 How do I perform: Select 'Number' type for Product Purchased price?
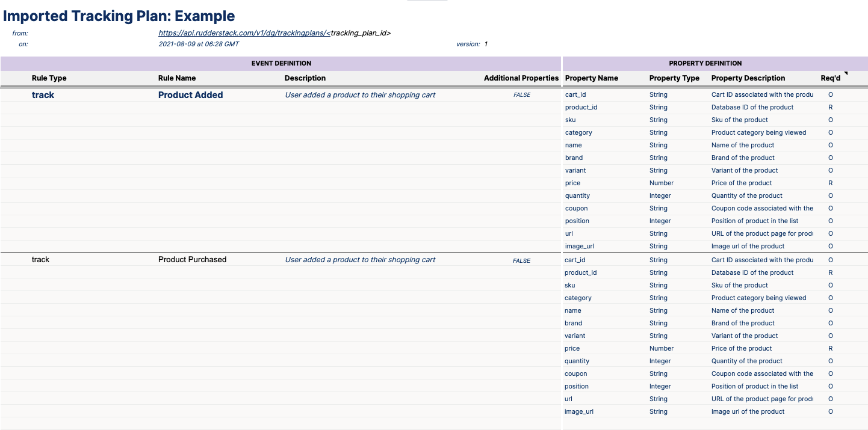point(662,348)
